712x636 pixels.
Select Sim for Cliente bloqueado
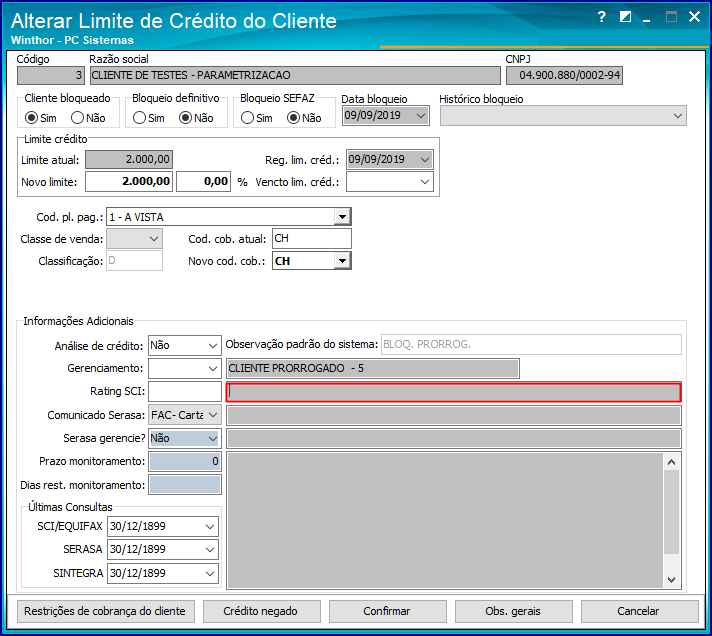pos(31,118)
